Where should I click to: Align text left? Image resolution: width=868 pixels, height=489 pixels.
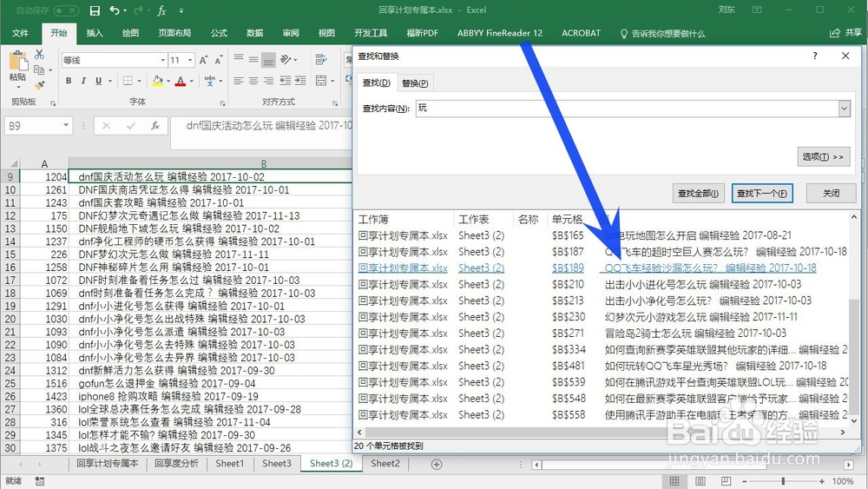pyautogui.click(x=239, y=81)
